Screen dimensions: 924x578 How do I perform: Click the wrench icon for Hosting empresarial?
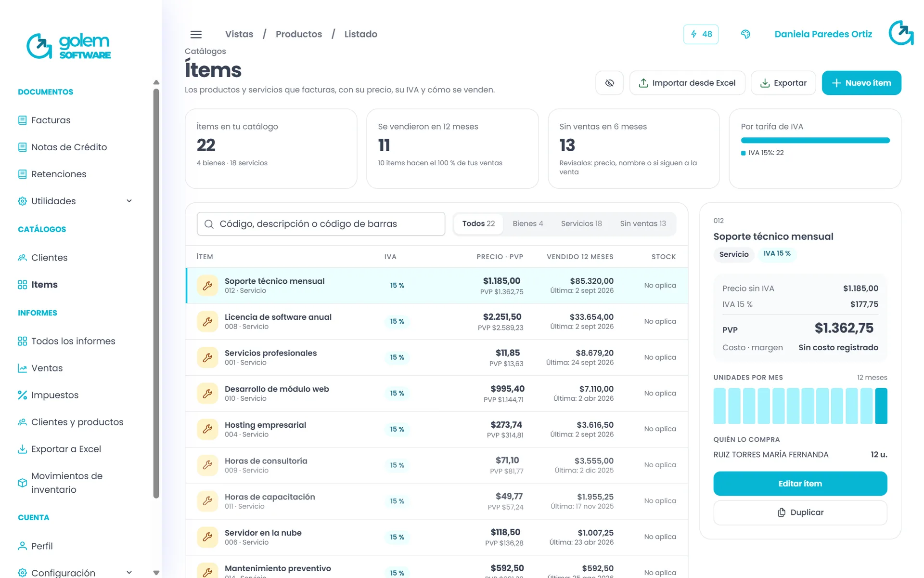coord(207,429)
